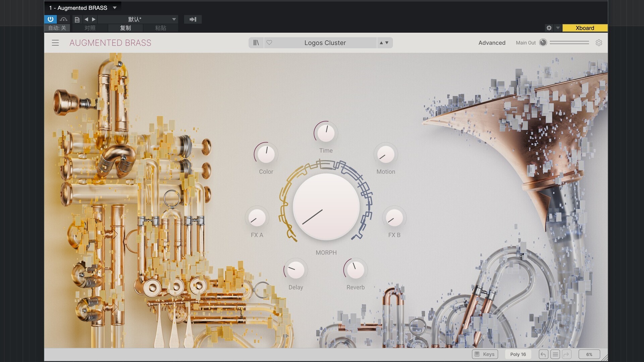Click the Main Out volume knob

543,43
